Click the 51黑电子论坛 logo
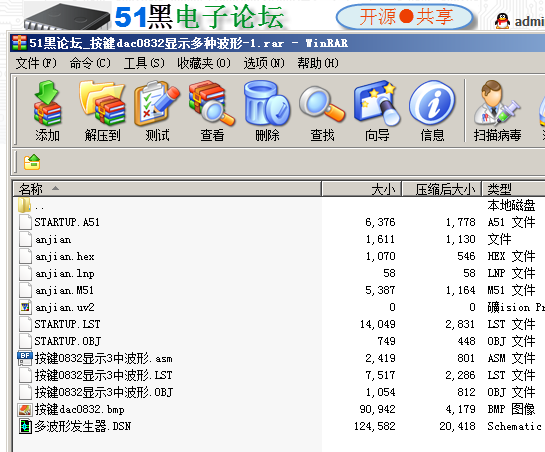The image size is (545, 452). point(199,17)
